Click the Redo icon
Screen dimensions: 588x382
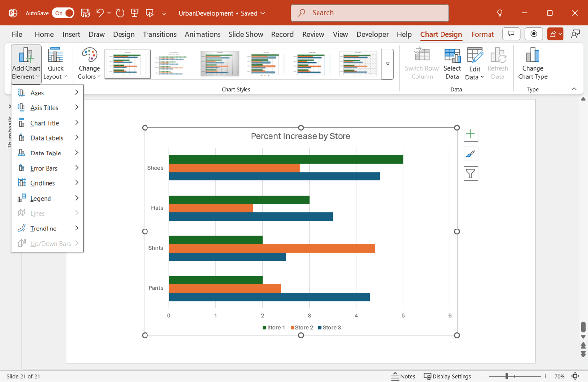click(x=121, y=13)
